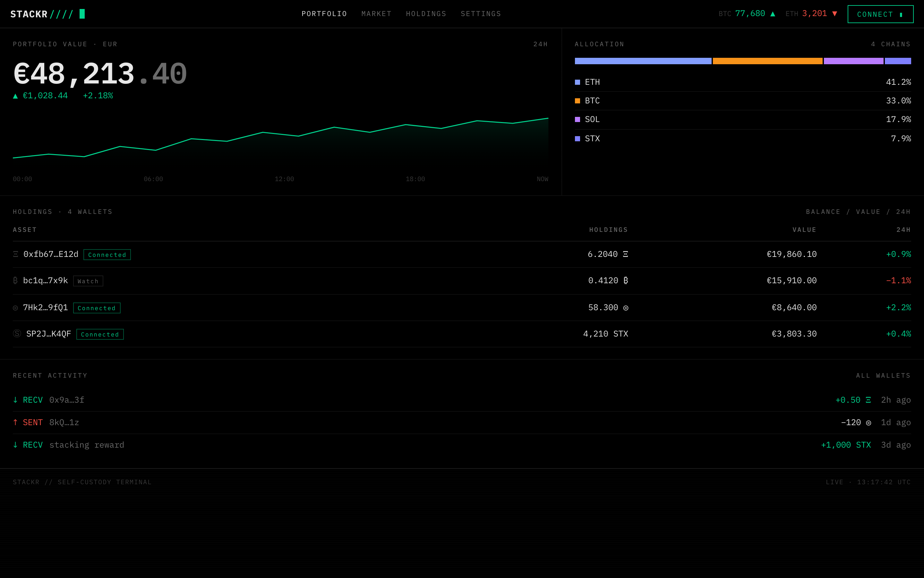Image resolution: width=924 pixels, height=578 pixels.
Task: Click the Connected badge on SP2J…K4QF
Action: [x=100, y=334]
